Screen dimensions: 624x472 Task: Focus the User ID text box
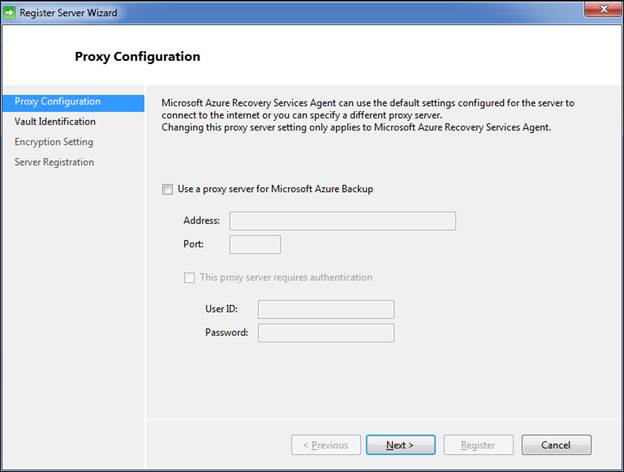click(x=326, y=309)
